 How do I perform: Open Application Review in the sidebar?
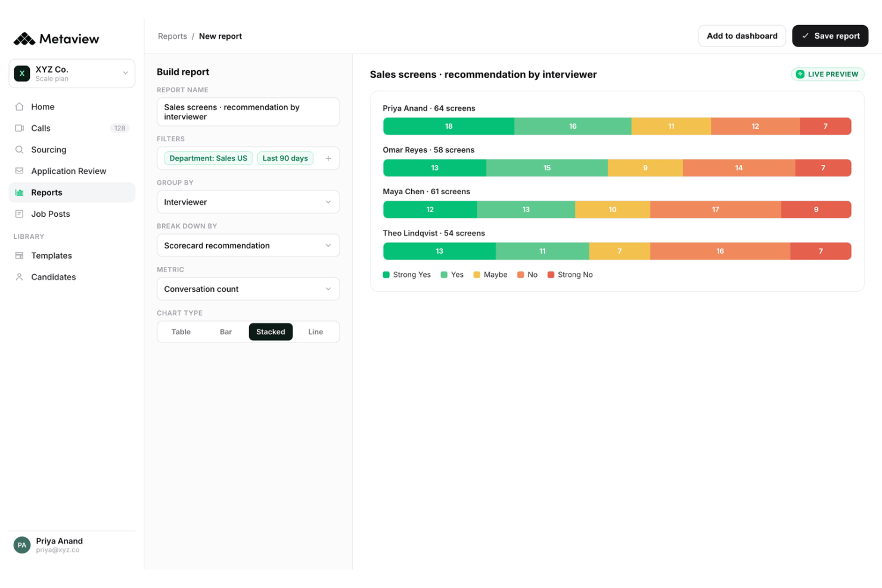coord(72,171)
